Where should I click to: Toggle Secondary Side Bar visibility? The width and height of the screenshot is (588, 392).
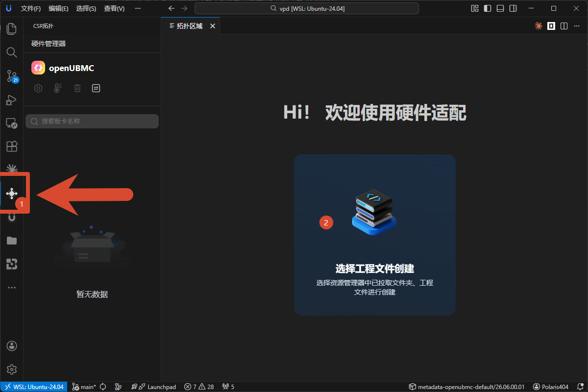tap(513, 8)
